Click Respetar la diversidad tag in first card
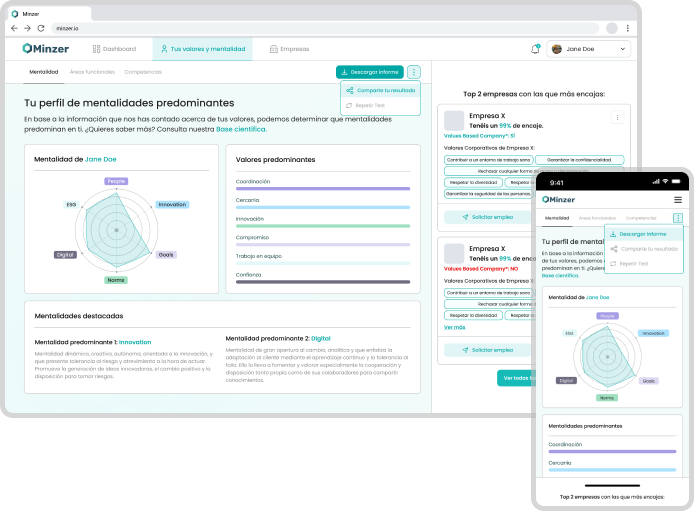The width and height of the screenshot is (694, 511). 473,182
